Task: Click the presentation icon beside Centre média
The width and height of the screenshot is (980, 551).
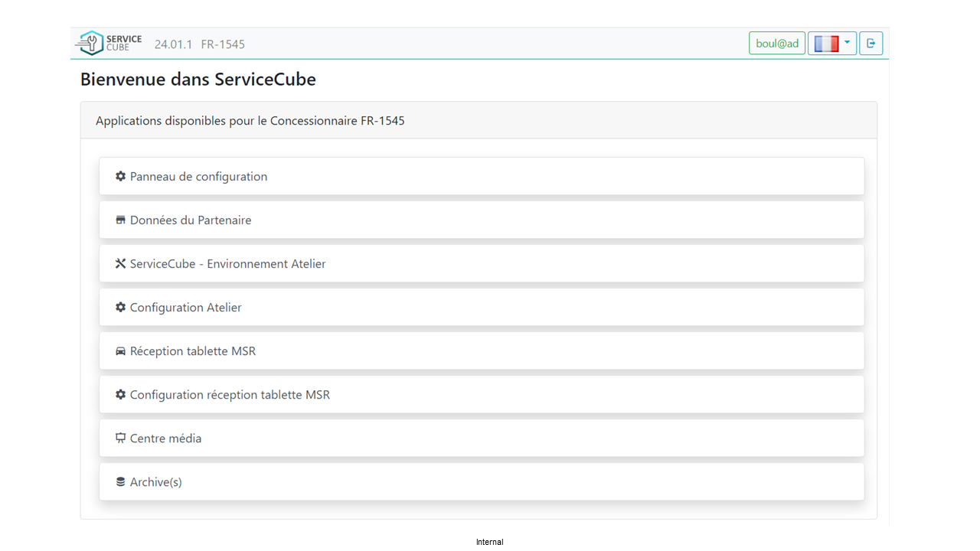Action: tap(120, 439)
